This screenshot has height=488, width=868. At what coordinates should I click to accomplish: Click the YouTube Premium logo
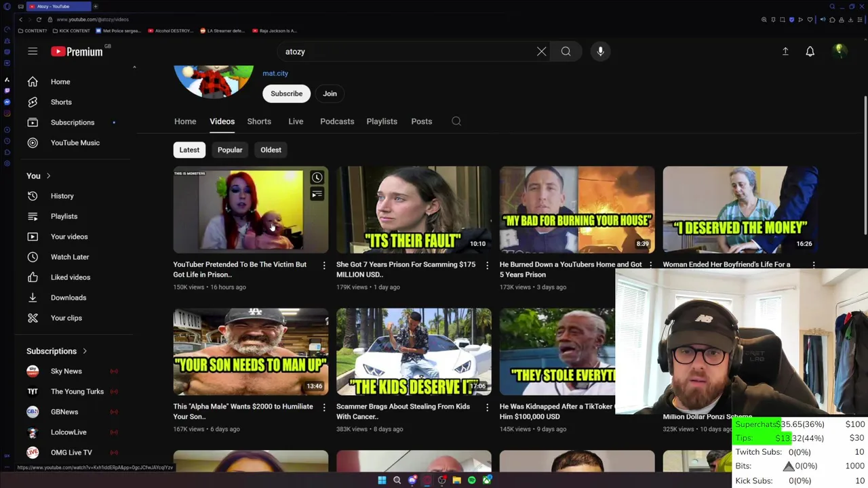click(77, 52)
